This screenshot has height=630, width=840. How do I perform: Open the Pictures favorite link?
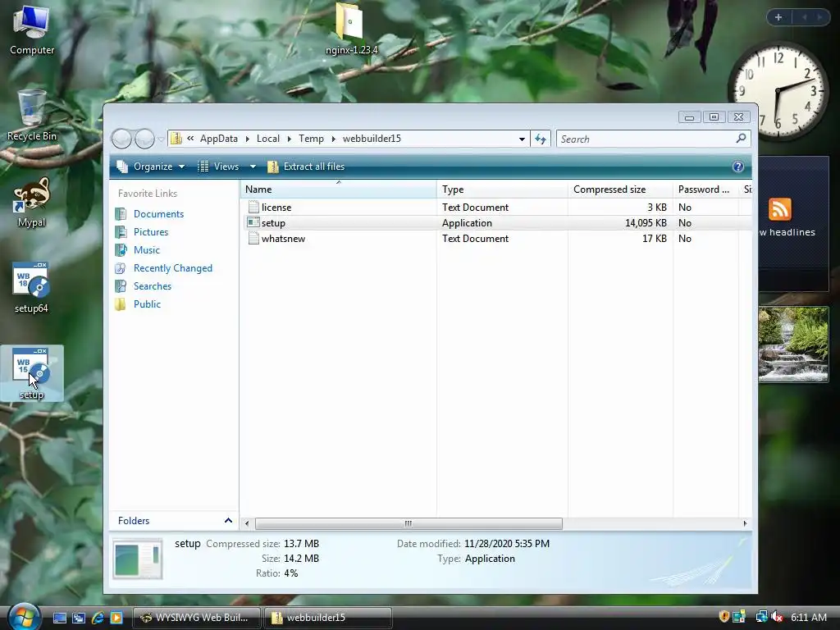coord(151,232)
